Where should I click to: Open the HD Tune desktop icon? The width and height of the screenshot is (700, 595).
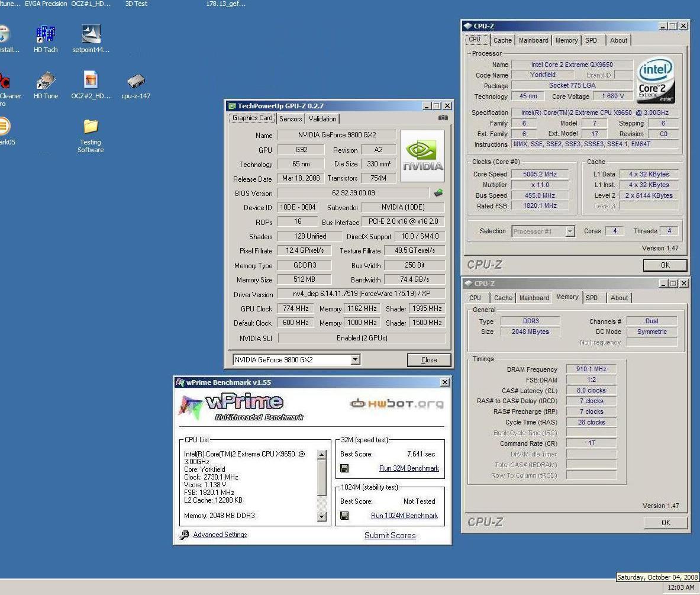click(x=46, y=85)
